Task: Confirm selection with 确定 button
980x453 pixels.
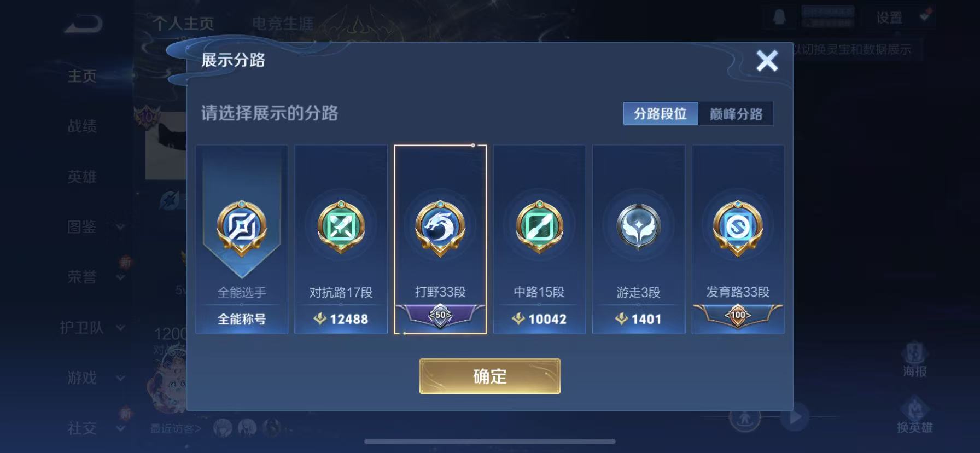Action: pos(490,376)
